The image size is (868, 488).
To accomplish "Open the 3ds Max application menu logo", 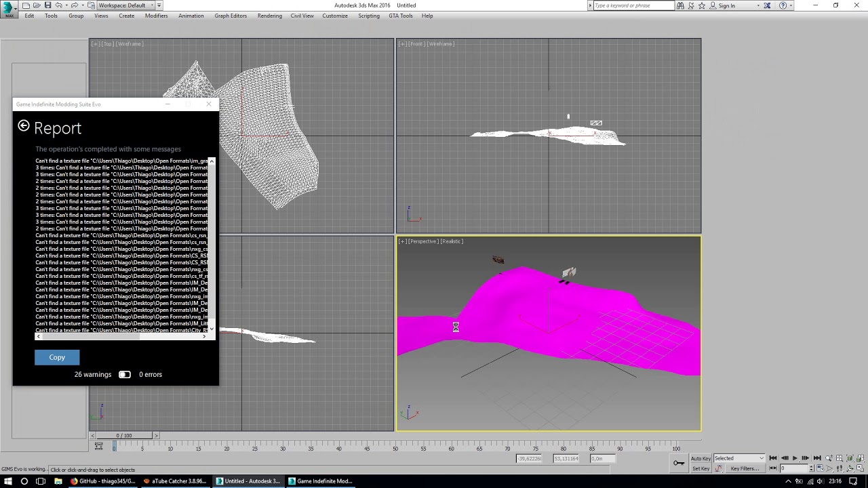I will (9, 9).
